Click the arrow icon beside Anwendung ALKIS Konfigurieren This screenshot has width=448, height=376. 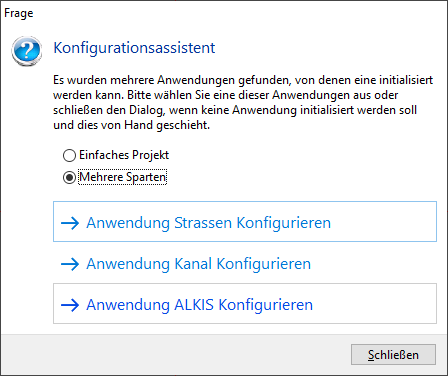tap(70, 305)
